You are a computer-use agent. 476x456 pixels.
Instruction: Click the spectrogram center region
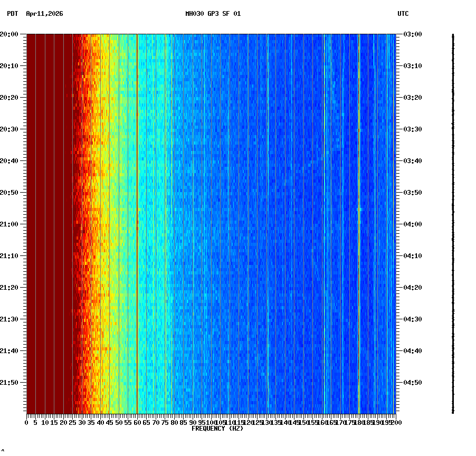(211, 225)
